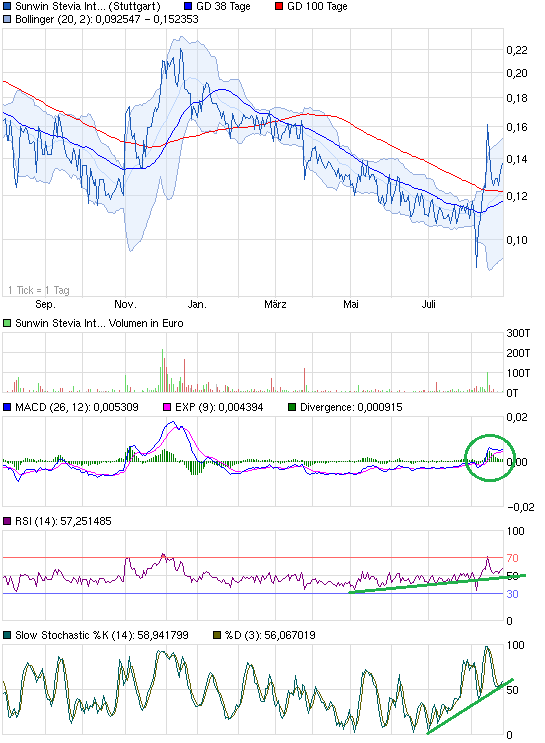Screen dimensions: 545x743
Task: Click the blue 30 RSI oversold label
Action: 512,594
